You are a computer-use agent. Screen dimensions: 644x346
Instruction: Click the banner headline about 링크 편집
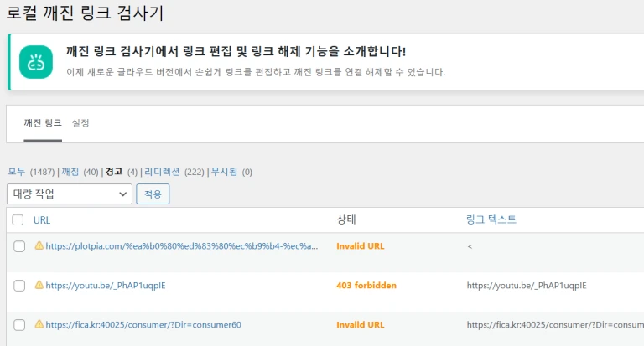pos(236,51)
